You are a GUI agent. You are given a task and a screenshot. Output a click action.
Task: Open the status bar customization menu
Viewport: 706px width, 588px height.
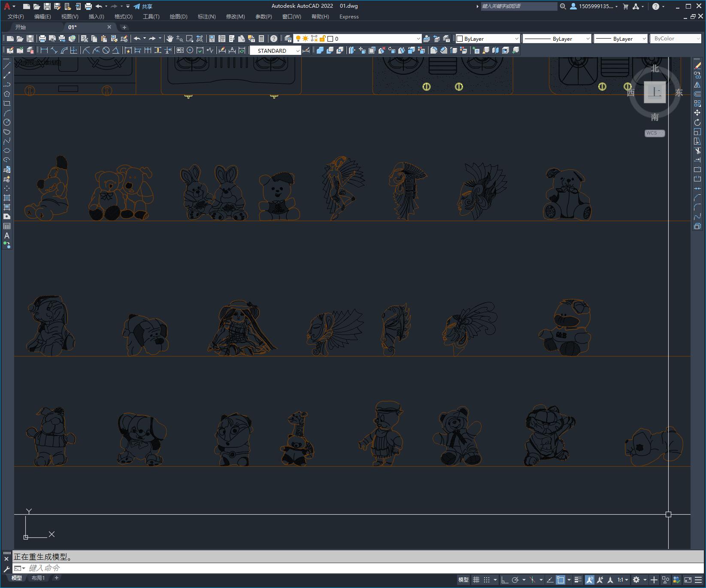699,580
